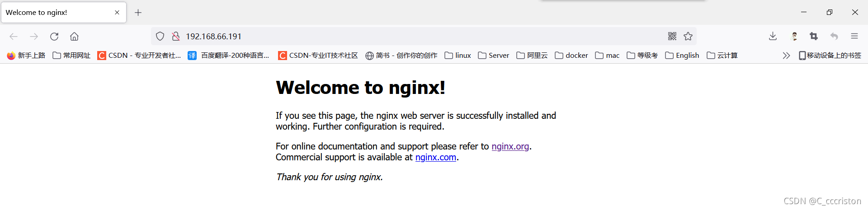Viewport: 868px width, 210px height.
Task: Select the Welcome to nginx! tab
Action: tap(64, 13)
